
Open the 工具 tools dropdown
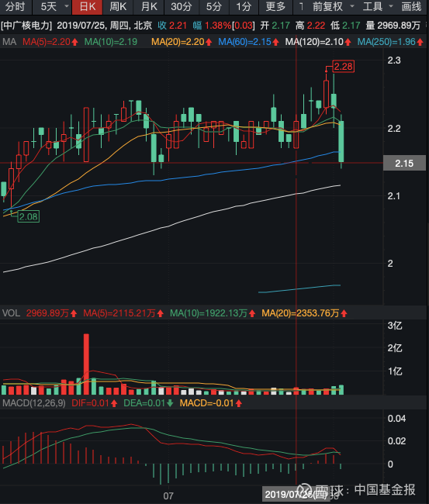(378, 7)
